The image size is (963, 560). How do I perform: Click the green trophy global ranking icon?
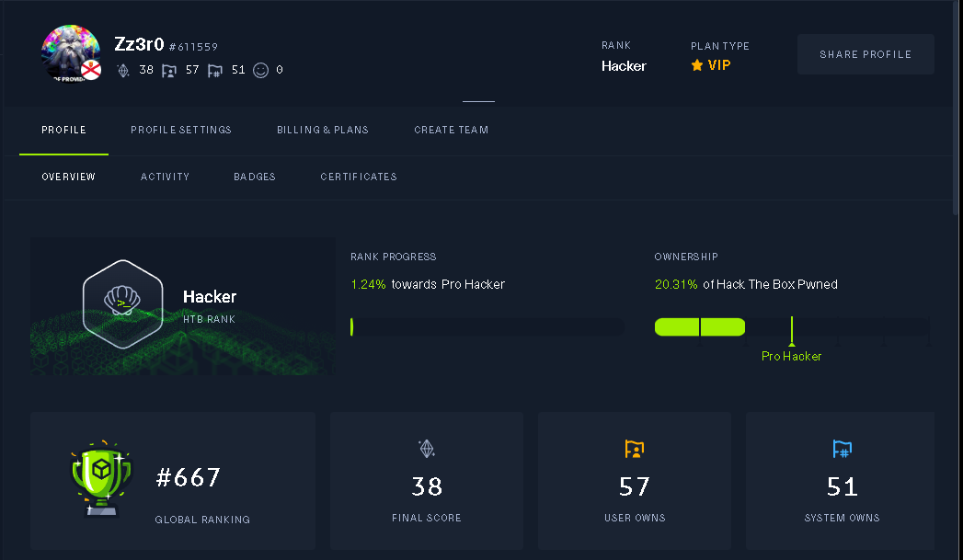tap(101, 478)
